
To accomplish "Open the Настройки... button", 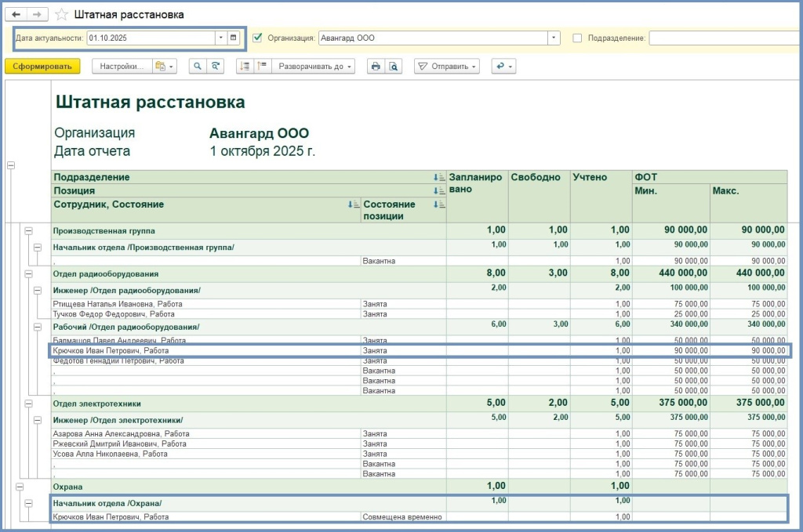I will pos(122,67).
